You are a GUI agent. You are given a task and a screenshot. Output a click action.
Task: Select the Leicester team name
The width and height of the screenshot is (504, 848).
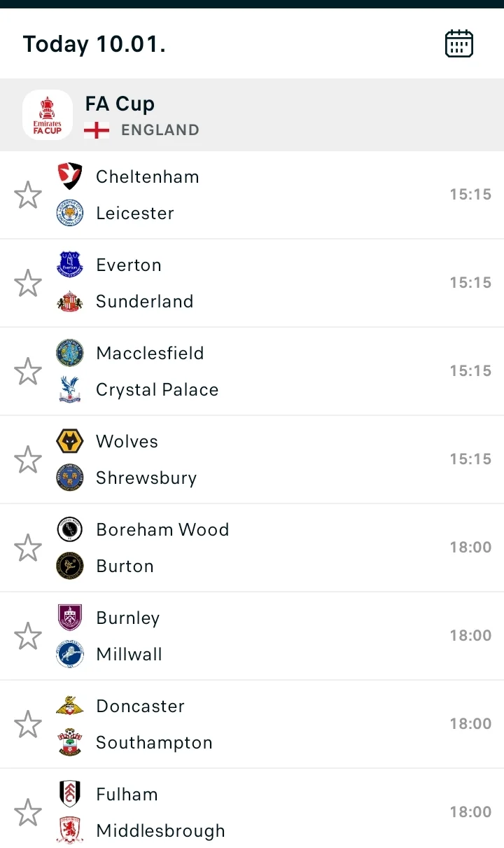(135, 213)
